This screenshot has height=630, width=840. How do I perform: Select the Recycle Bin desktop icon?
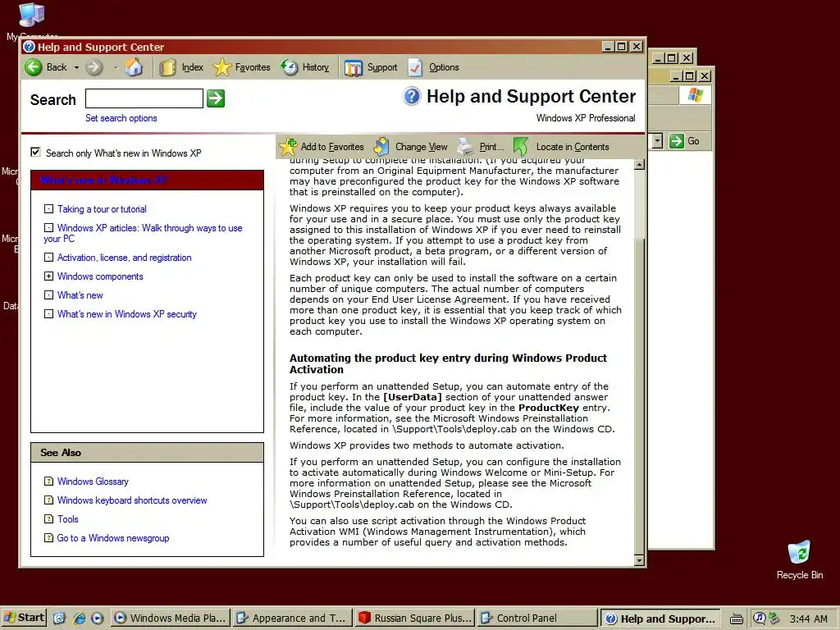point(799,559)
